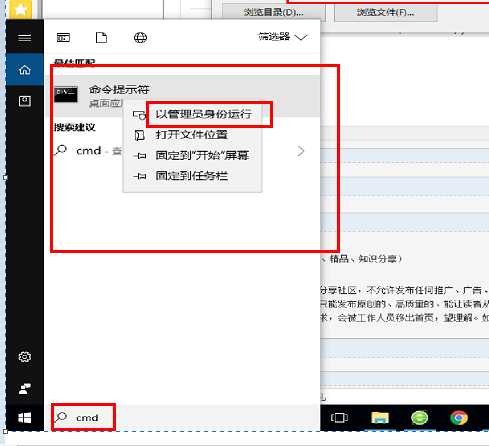Select the Home icon in sidebar
Image resolution: width=489 pixels, height=446 pixels.
pos(25,70)
